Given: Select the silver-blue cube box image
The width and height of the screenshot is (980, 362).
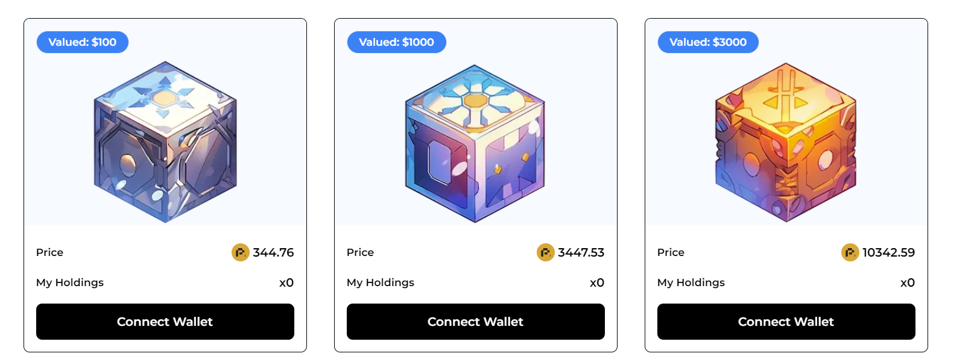Looking at the screenshot, I should [165, 142].
